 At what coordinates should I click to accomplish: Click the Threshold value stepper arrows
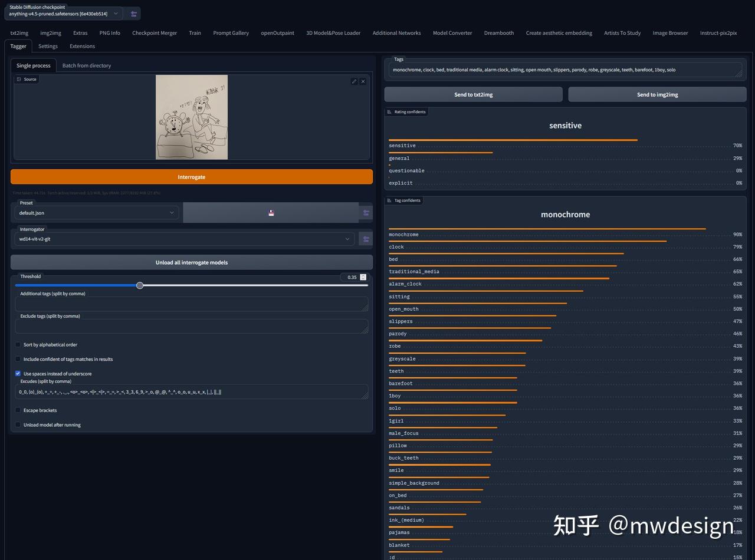[x=363, y=277]
